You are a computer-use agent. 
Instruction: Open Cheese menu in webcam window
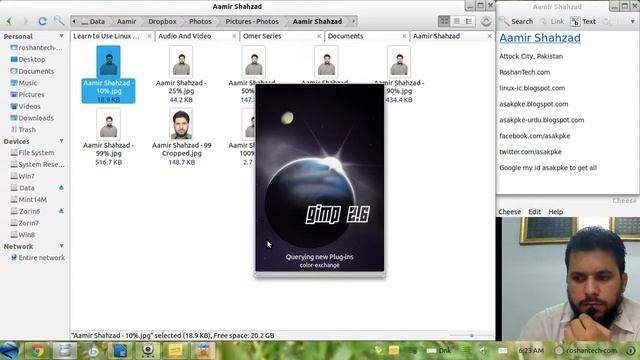(509, 212)
